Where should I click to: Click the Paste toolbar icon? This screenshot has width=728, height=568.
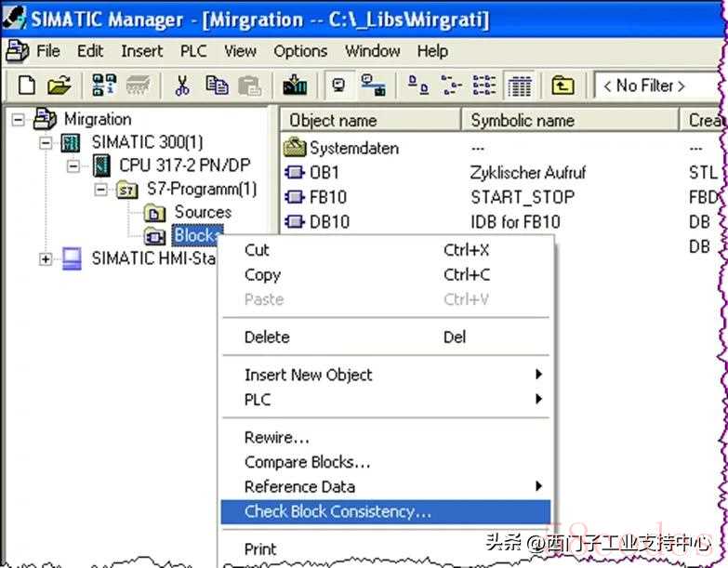250,86
